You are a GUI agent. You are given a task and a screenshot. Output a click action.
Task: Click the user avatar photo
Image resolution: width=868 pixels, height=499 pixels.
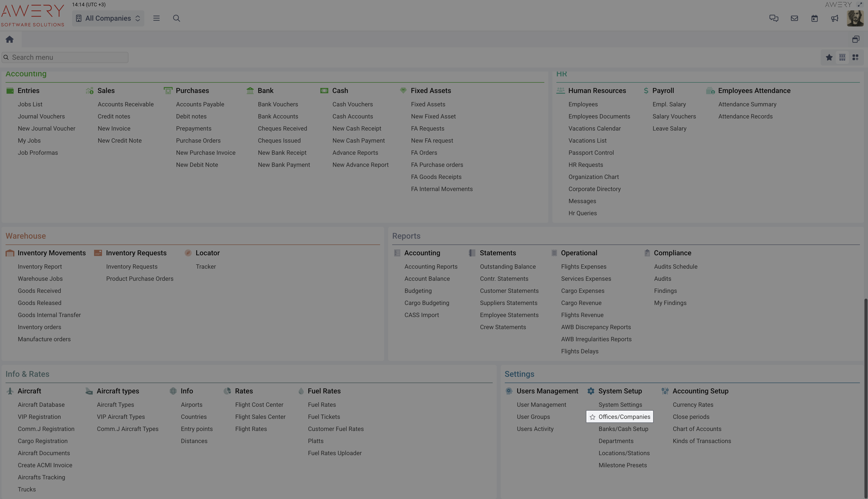pos(855,18)
